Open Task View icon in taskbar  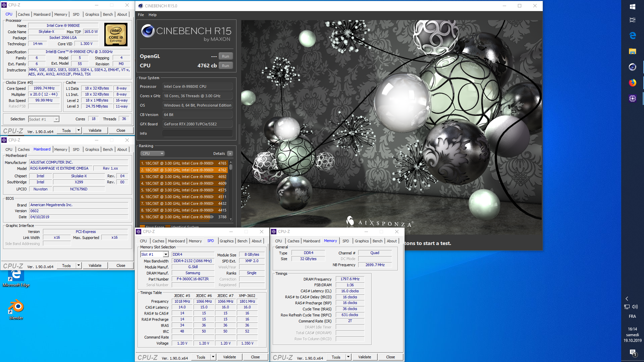point(632,20)
